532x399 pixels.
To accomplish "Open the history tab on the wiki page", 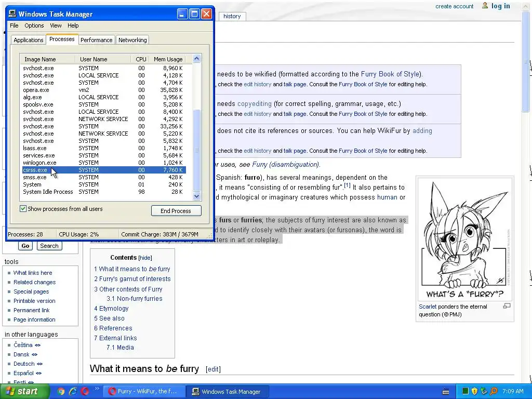I will coord(232,16).
